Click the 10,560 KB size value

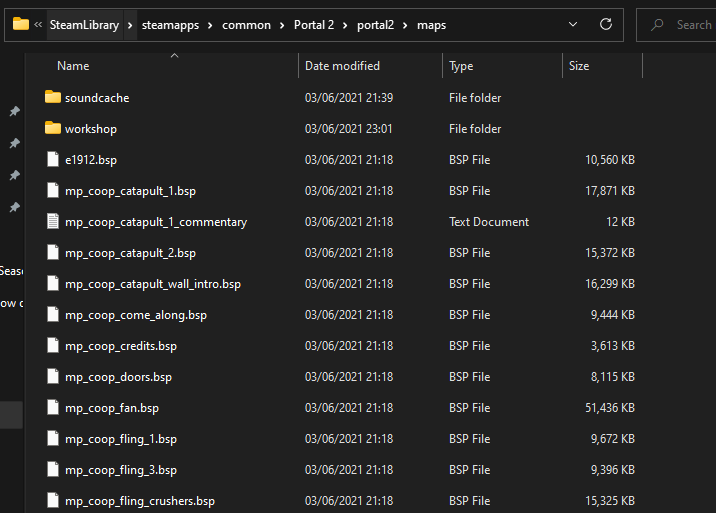coord(610,160)
